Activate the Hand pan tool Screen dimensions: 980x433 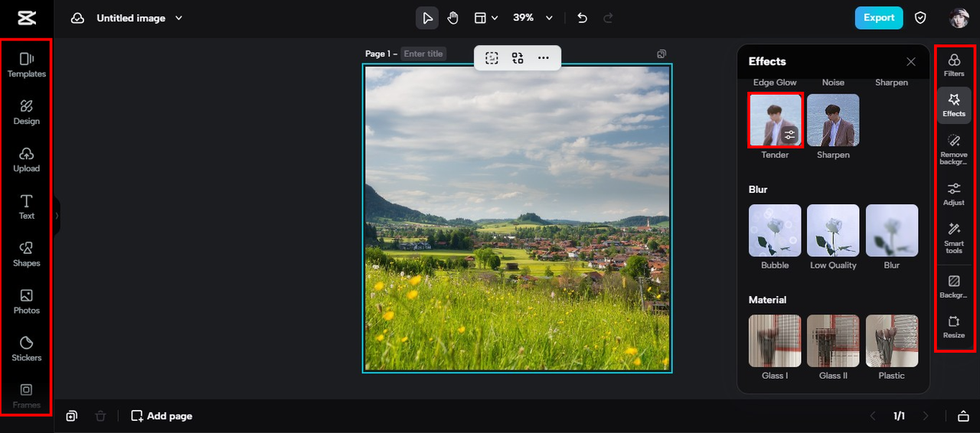click(452, 18)
